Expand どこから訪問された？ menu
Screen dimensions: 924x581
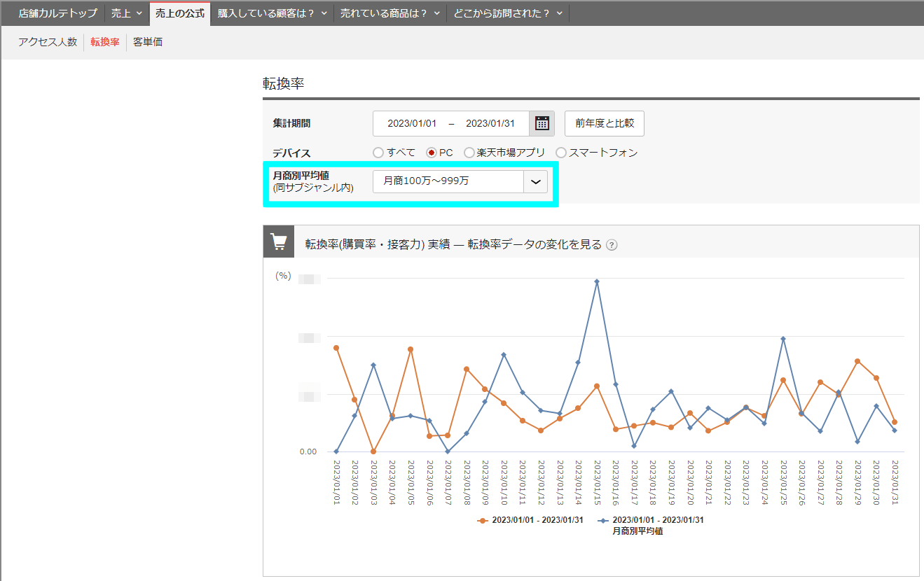508,13
